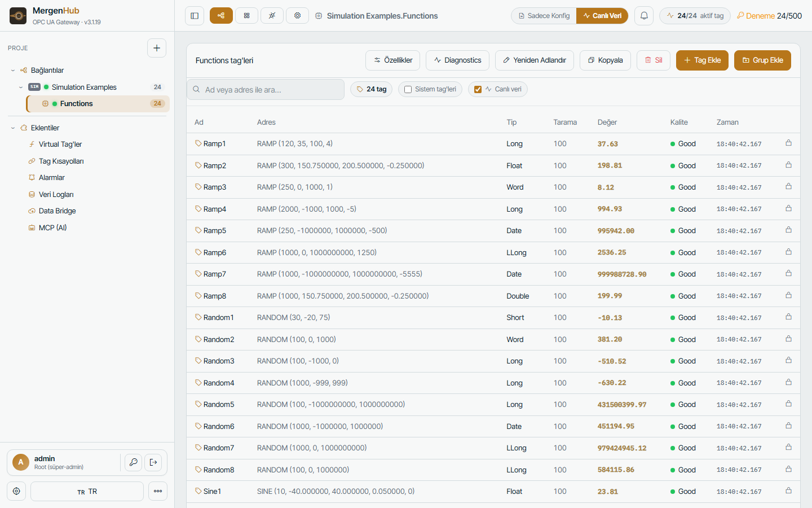
Task: Click the tag icon beside Random3
Action: 198,361
